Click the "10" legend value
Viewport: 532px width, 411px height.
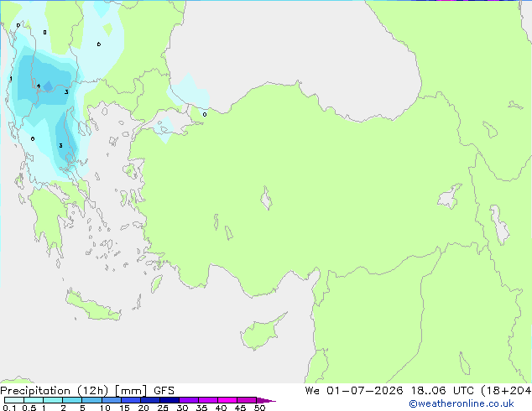point(105,408)
